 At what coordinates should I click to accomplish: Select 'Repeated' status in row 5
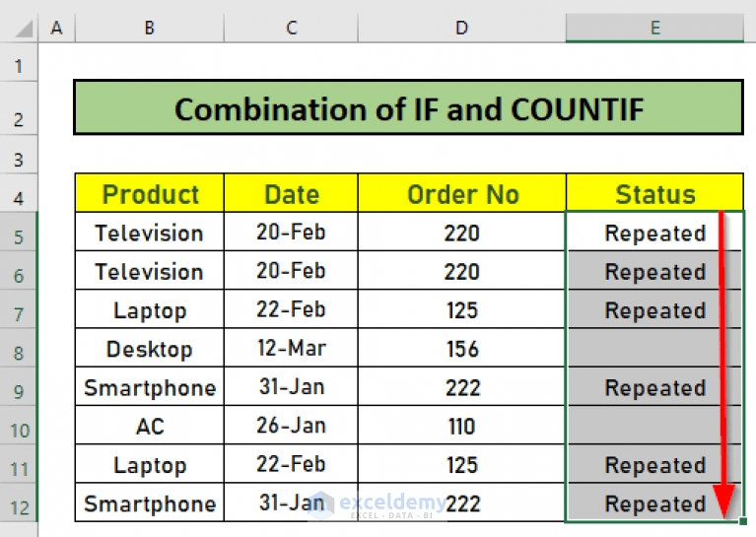tap(654, 232)
